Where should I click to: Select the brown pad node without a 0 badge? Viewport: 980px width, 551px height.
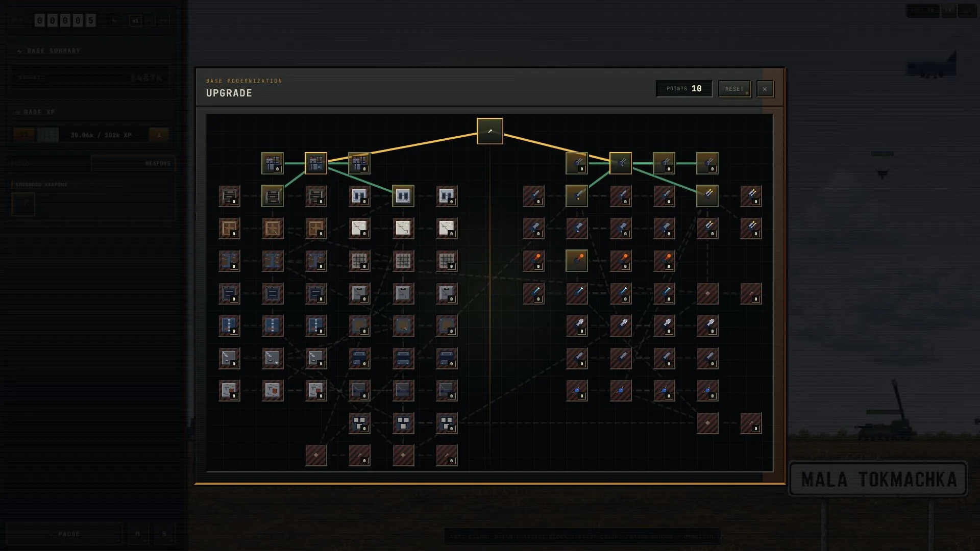click(403, 325)
